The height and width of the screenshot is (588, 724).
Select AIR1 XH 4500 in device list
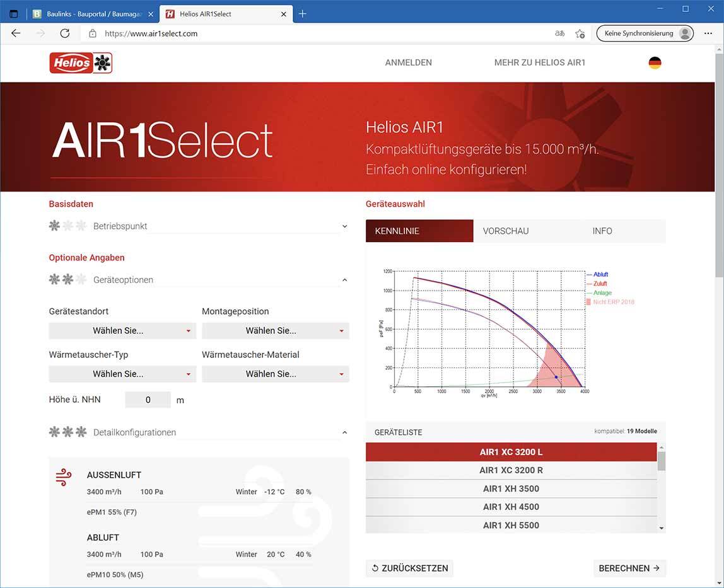coord(511,507)
